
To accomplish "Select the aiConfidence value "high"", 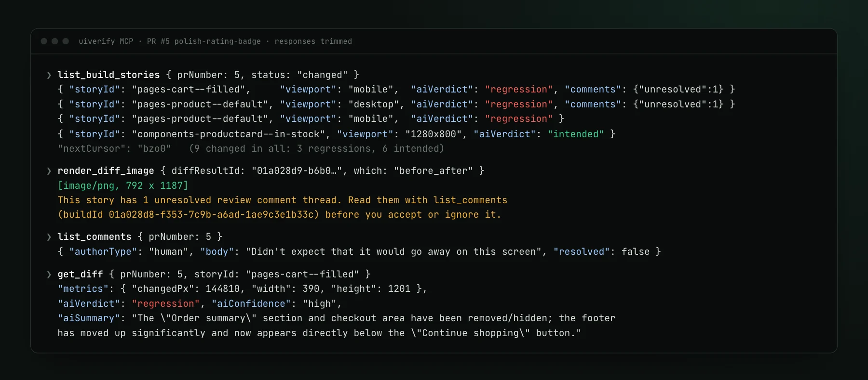I will [x=319, y=304].
